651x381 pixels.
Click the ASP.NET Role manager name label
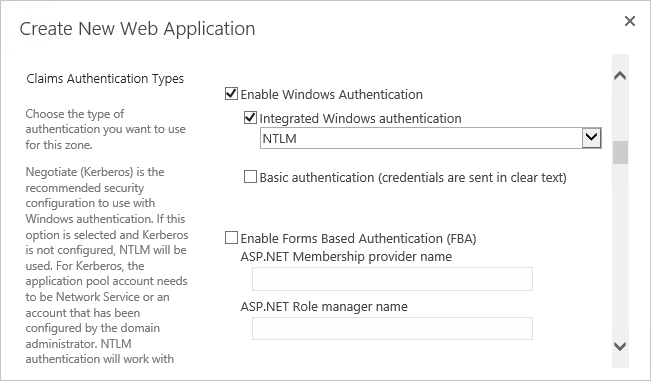[x=324, y=307]
